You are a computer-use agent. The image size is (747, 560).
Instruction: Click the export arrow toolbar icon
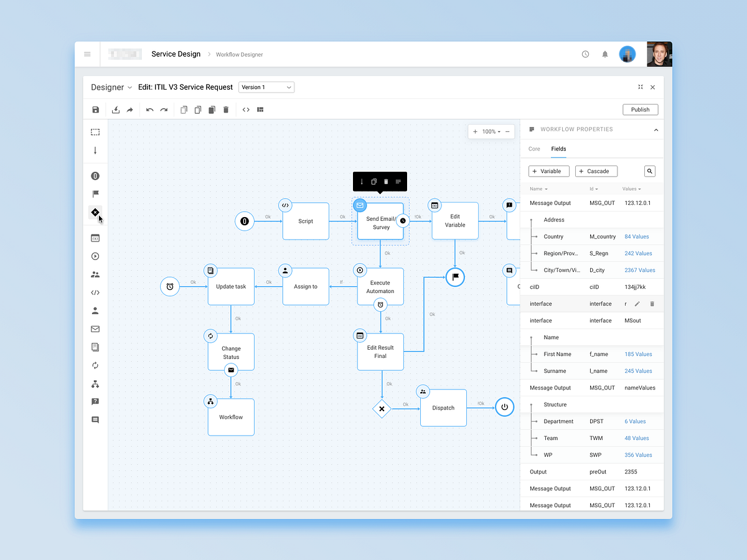[130, 110]
